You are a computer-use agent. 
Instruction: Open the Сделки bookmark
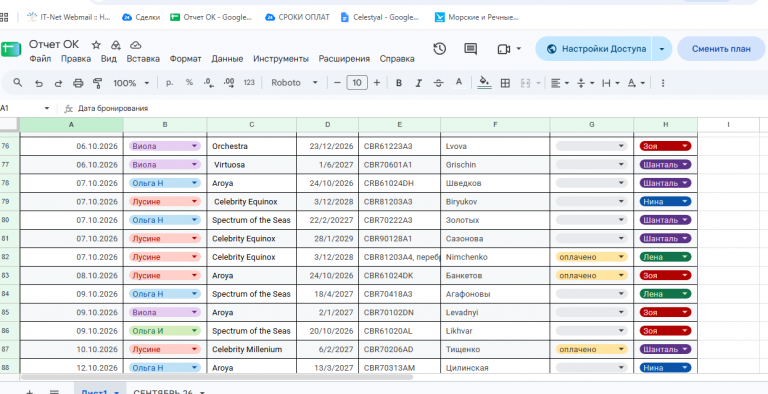click(x=141, y=17)
